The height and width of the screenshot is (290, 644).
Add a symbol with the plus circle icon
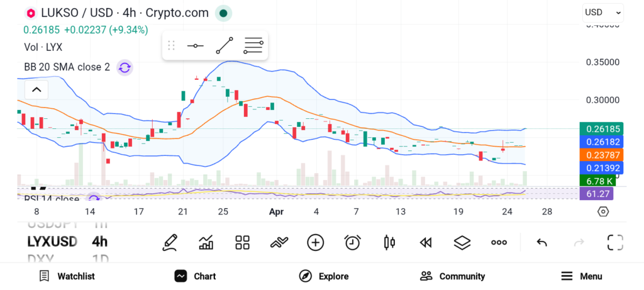click(315, 242)
